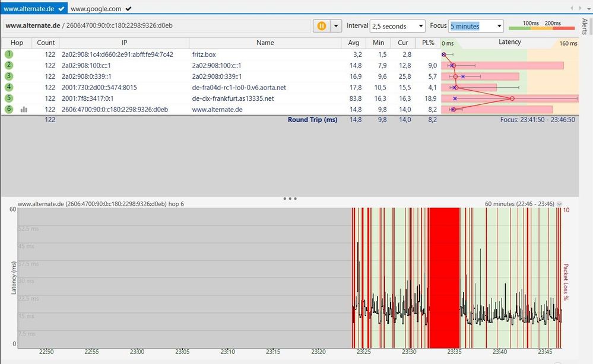The width and height of the screenshot is (593, 364).
Task: Open the Interval dropdown showing 2,5 seconds
Action: [397, 26]
